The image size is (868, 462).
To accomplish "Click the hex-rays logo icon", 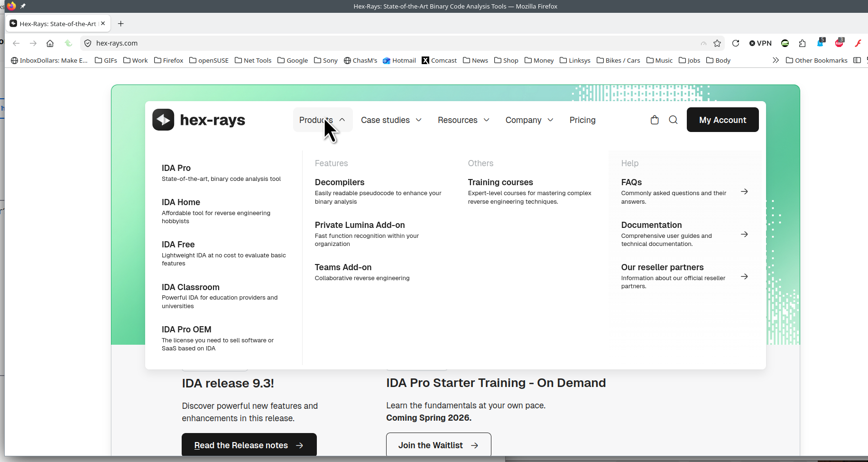I will tap(163, 120).
